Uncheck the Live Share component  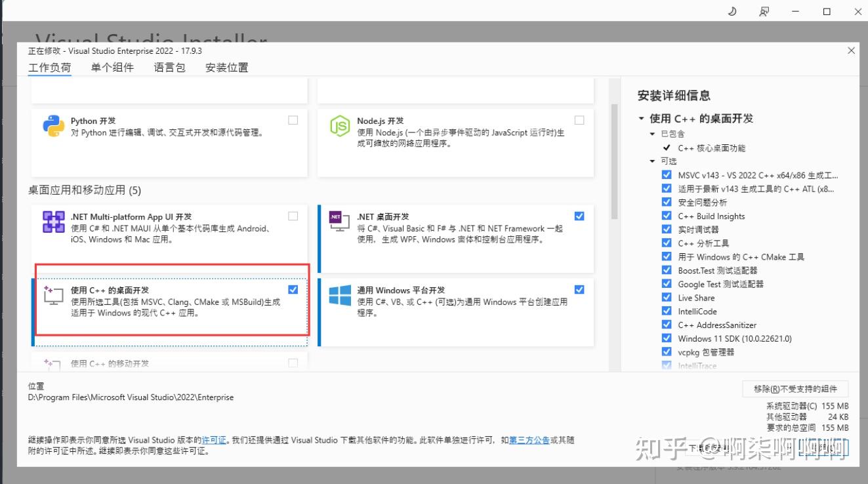(667, 297)
